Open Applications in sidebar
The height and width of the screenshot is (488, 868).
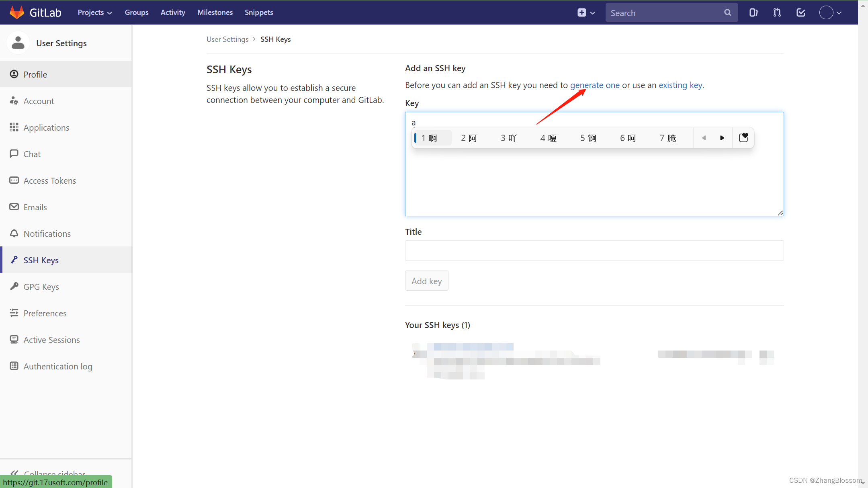[66, 127]
